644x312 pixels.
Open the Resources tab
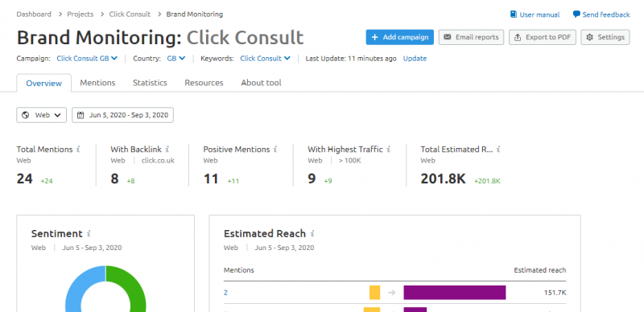tap(204, 83)
